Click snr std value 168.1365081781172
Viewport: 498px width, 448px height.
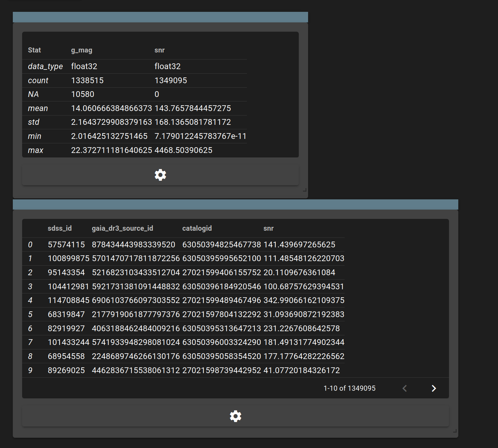(x=193, y=122)
